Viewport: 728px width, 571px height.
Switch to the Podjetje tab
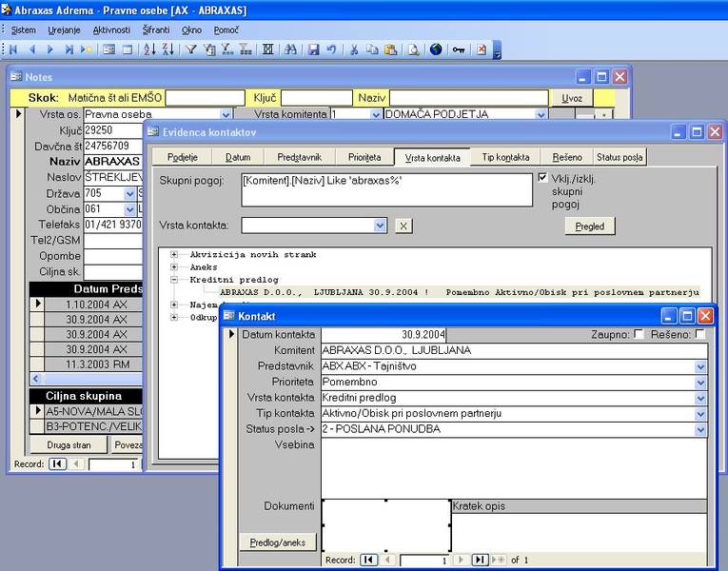pyautogui.click(x=183, y=157)
